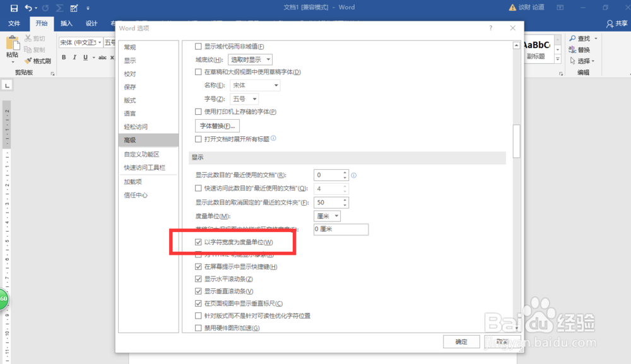The height and width of the screenshot is (364, 631).
Task: Confirm with the 确定 OK button
Action: [x=461, y=342]
